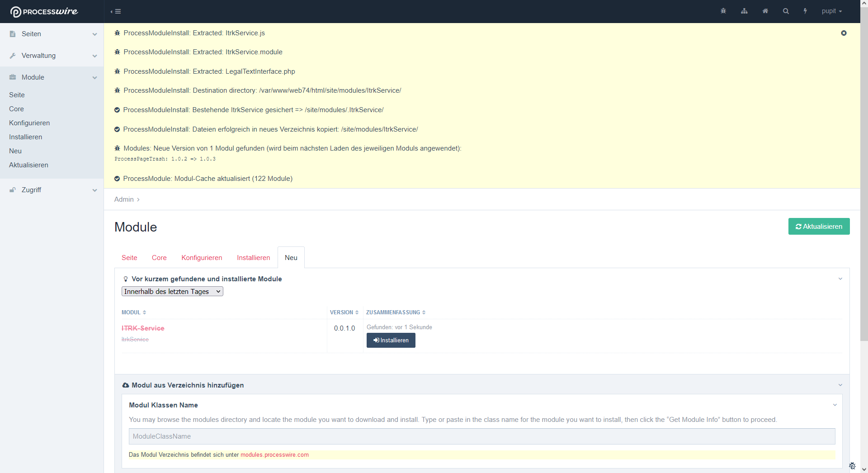Image resolution: width=868 pixels, height=473 pixels.
Task: Open Core in the sidebar submenu
Action: point(16,109)
